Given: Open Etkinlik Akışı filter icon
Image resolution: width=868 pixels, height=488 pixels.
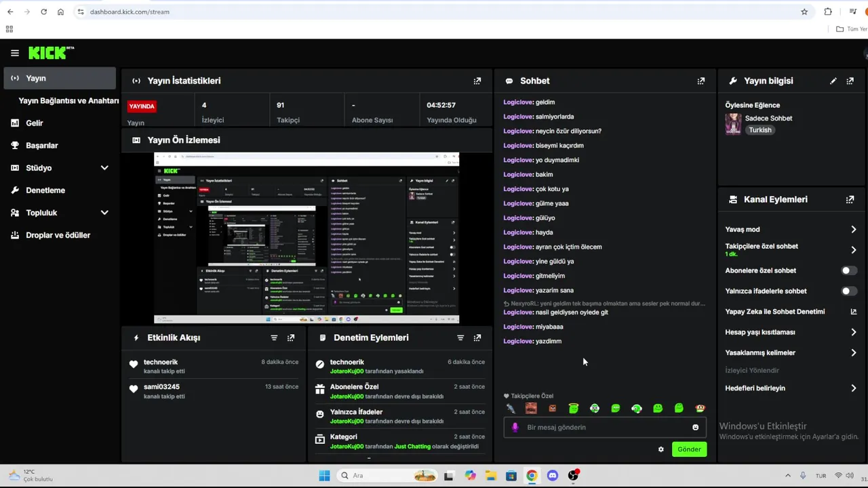Looking at the screenshot, I should click(274, 338).
